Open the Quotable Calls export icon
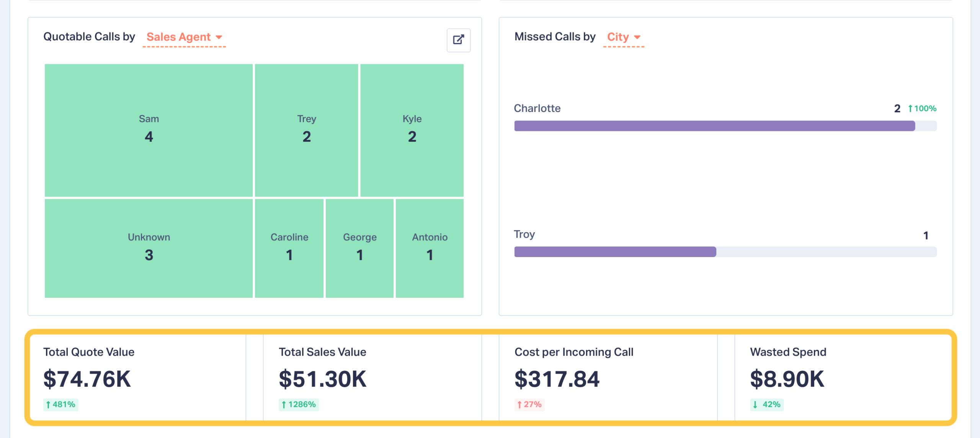 coord(458,40)
